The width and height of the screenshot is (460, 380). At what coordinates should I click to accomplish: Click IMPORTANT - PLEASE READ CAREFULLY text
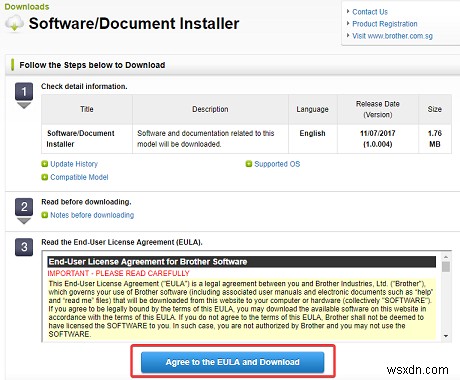[x=118, y=273]
